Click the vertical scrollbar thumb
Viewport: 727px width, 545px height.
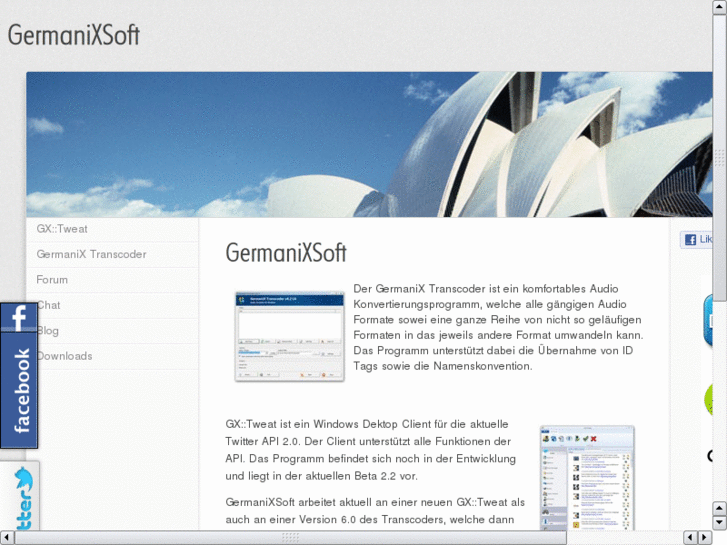click(x=719, y=160)
